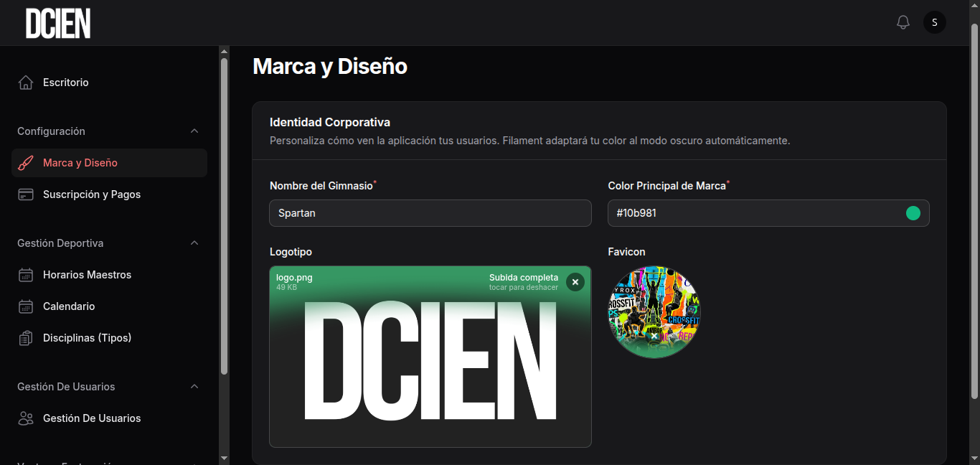Select the Calendario sidebar icon
This screenshot has height=465, width=980.
(x=26, y=306)
